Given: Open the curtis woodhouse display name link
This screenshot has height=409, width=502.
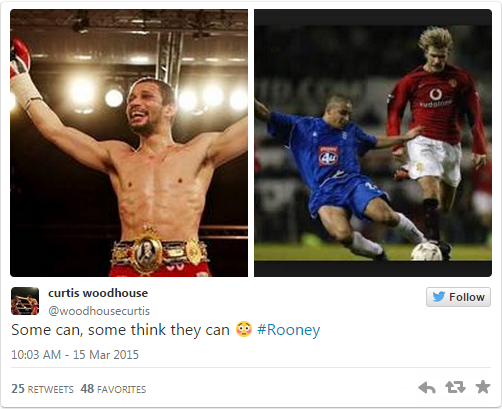Looking at the screenshot, I should (x=98, y=293).
